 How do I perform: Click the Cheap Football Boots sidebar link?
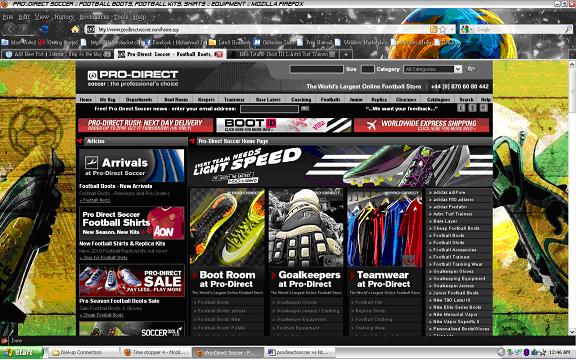456,228
